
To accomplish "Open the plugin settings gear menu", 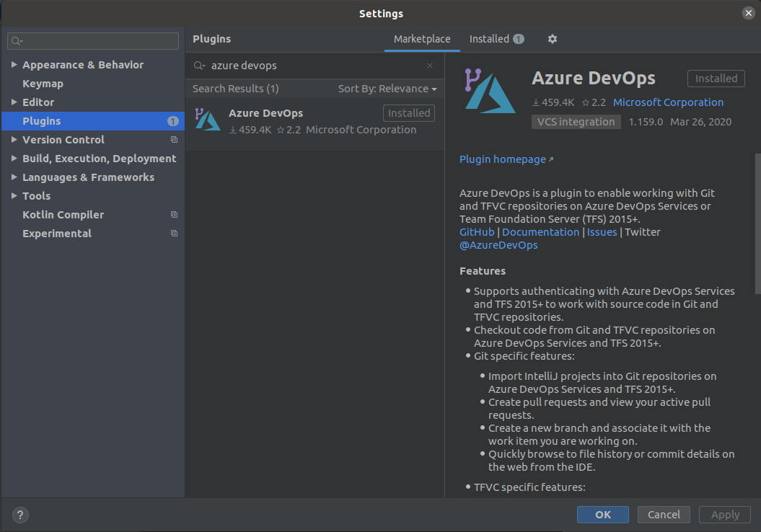I will pyautogui.click(x=553, y=39).
